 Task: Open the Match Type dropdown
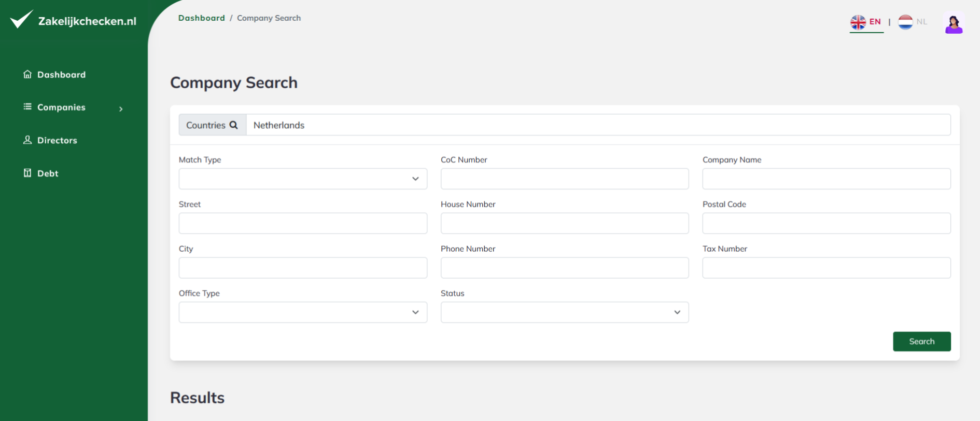click(303, 179)
